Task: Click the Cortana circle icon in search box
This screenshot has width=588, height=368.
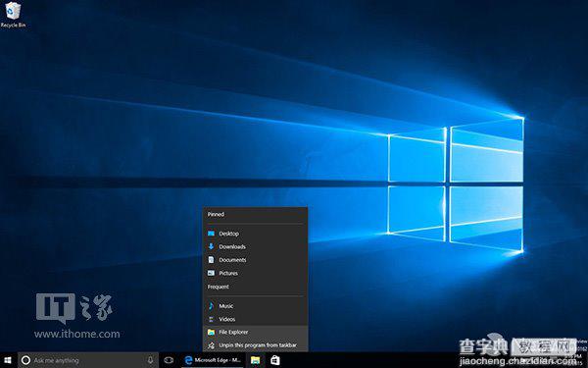Action: pyautogui.click(x=25, y=360)
